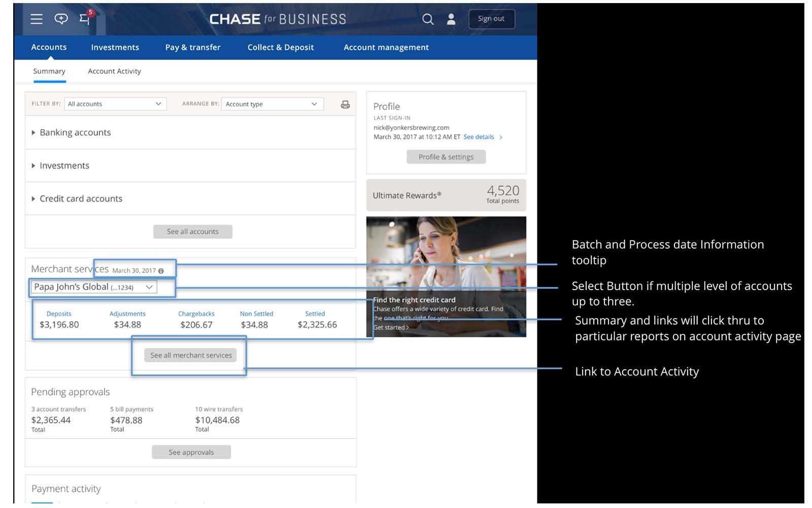Switch to the Summary tab
The image size is (812, 508).
click(x=49, y=71)
